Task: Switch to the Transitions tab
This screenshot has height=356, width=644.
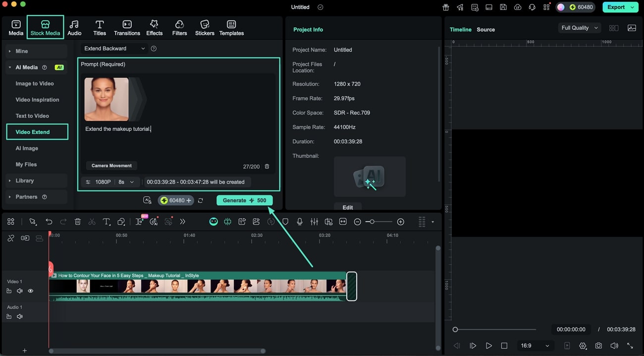Action: [x=127, y=27]
